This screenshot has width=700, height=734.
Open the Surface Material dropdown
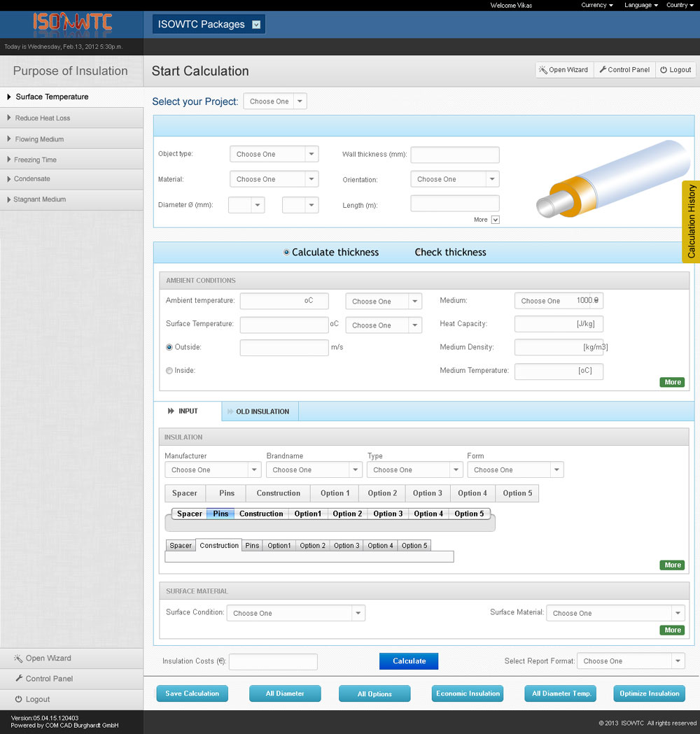(x=615, y=613)
